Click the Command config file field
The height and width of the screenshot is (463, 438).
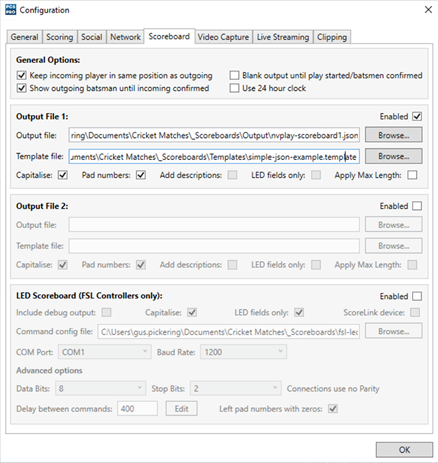pyautogui.click(x=229, y=332)
